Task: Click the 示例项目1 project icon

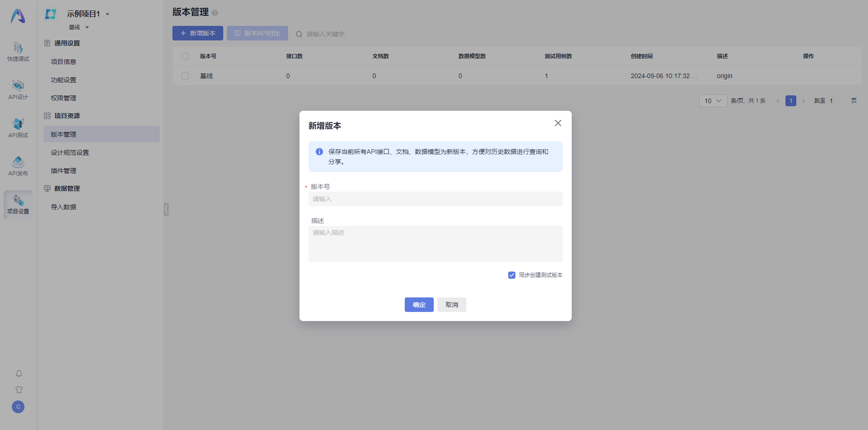Action: tap(50, 14)
